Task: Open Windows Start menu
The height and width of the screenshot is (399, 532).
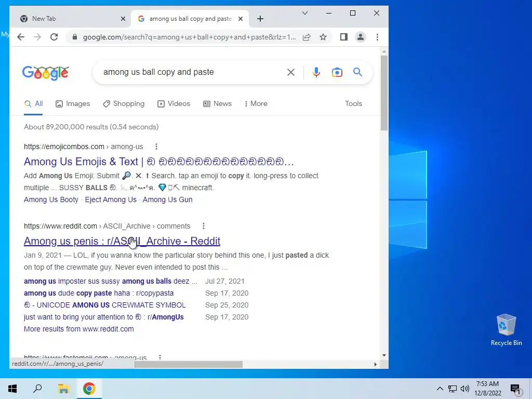Action: 12,389
